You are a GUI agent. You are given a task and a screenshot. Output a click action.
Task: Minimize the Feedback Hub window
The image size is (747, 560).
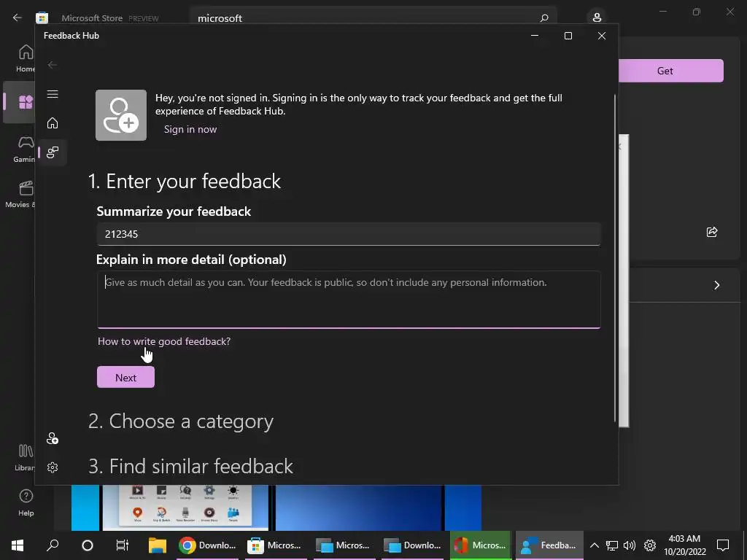[535, 36]
